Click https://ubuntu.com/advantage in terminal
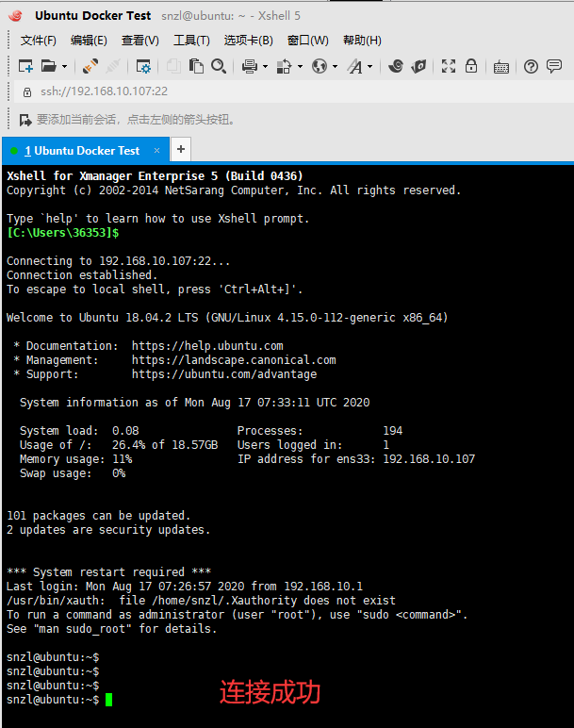Viewport: 574px width, 728px height. pos(224,374)
